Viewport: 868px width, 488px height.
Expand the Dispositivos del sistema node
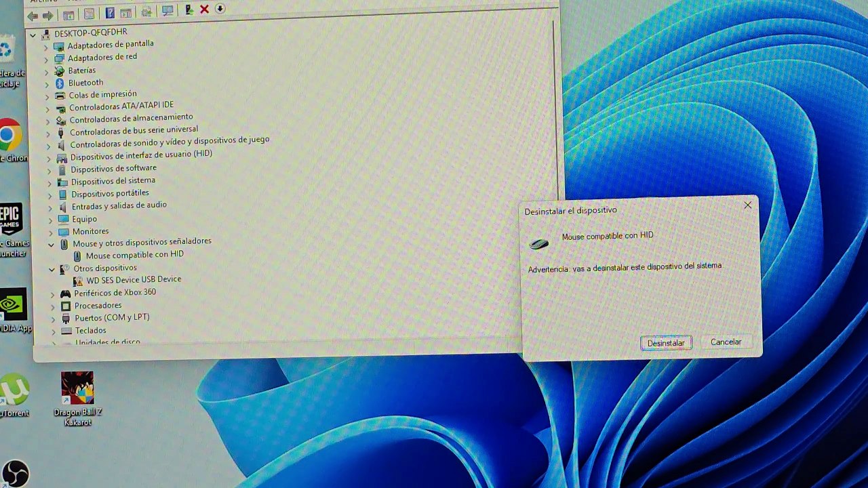coord(50,183)
